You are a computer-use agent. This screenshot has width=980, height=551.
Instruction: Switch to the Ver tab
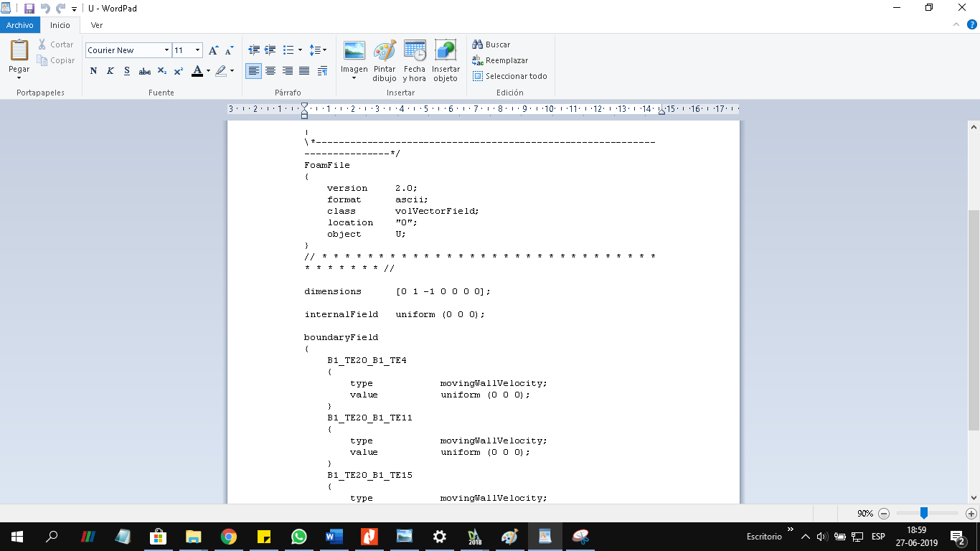[97, 25]
